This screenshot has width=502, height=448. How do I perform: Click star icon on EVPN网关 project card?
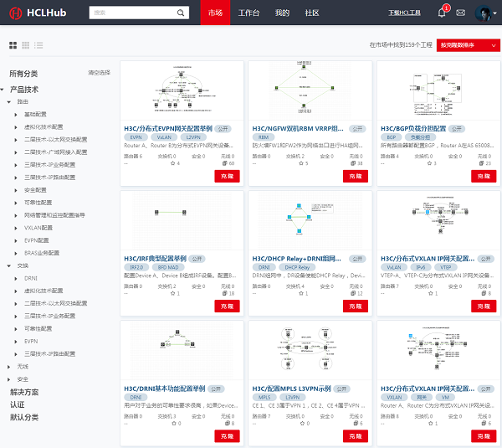[173, 163]
